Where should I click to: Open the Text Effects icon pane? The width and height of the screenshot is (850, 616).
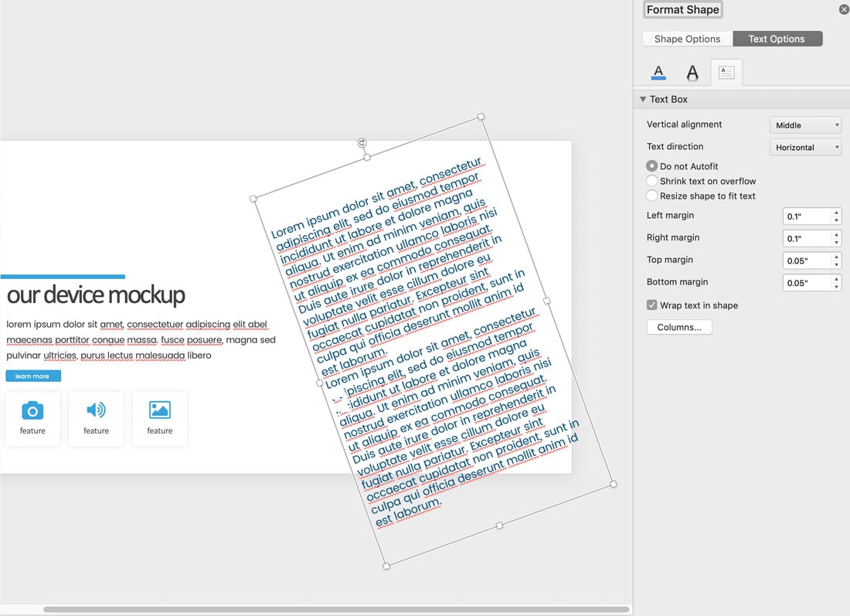tap(692, 72)
